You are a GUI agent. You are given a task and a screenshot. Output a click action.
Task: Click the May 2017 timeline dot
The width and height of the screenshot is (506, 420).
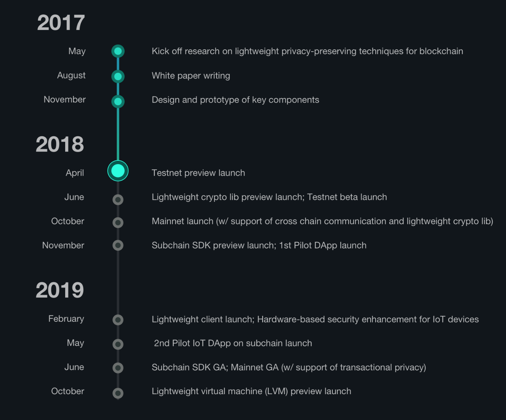pyautogui.click(x=118, y=51)
